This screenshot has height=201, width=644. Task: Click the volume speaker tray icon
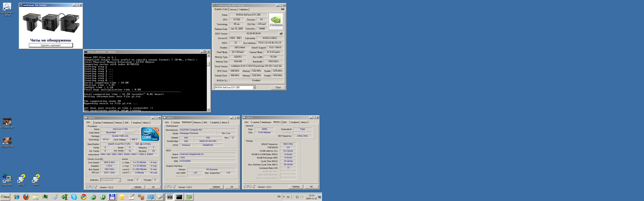tap(302, 197)
